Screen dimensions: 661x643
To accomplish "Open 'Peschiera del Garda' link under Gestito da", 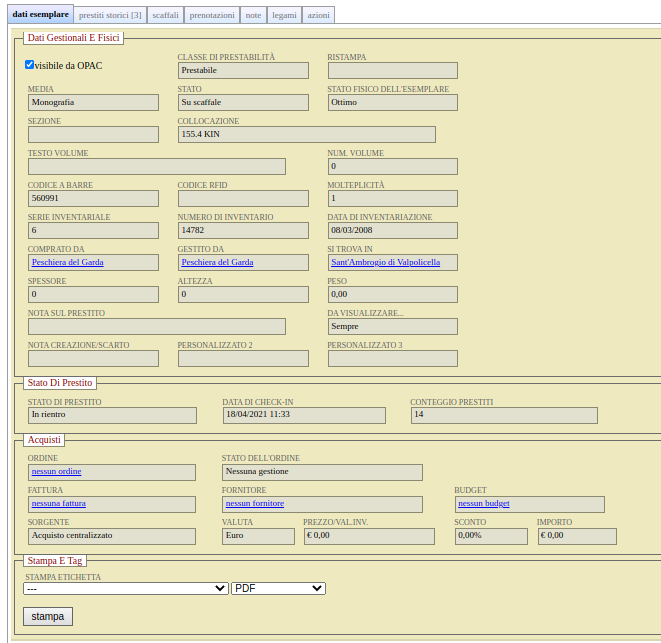I will (217, 263).
